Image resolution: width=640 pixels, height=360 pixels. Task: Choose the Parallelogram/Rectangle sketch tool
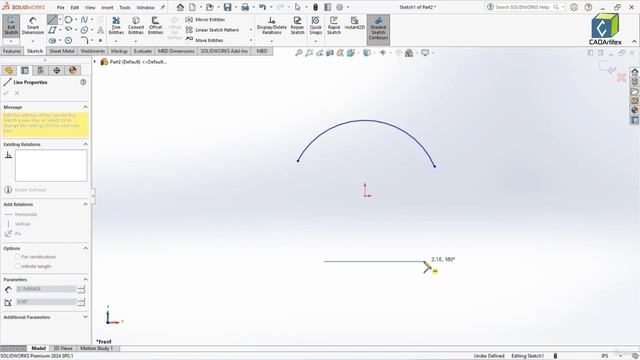point(52,30)
